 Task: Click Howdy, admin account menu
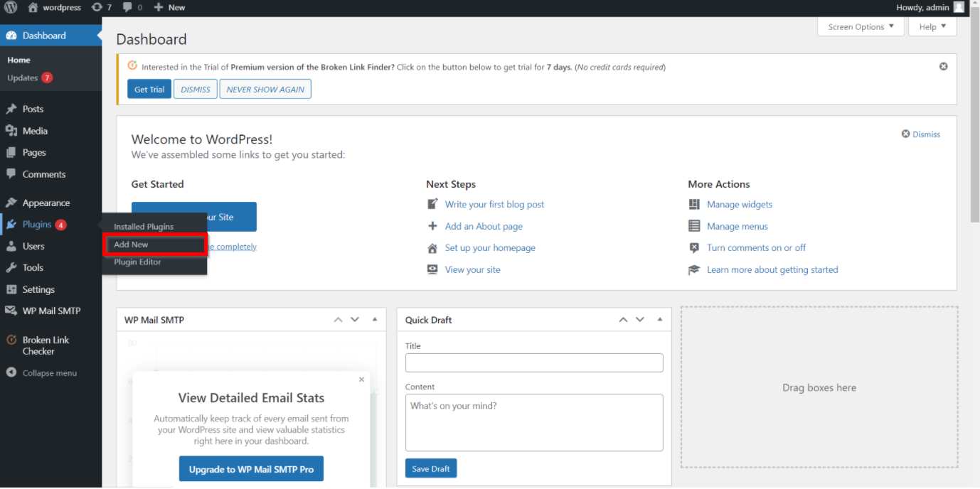930,7
